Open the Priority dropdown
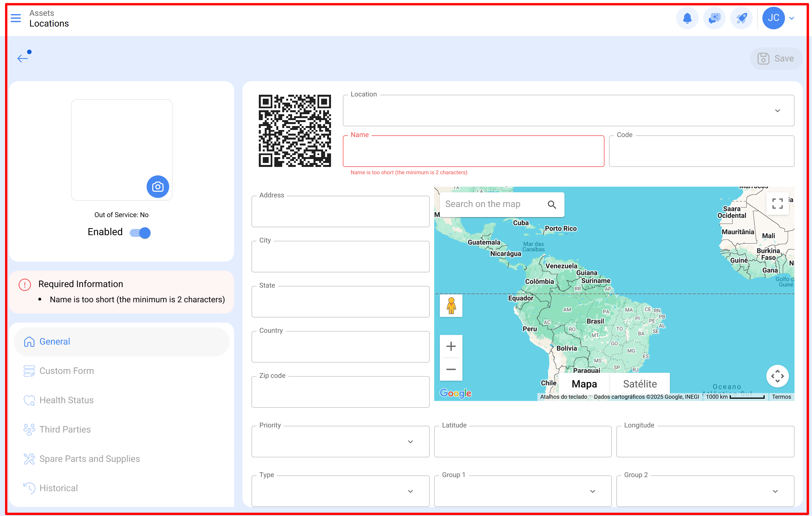Screen dimensions: 812x516 coord(411,442)
